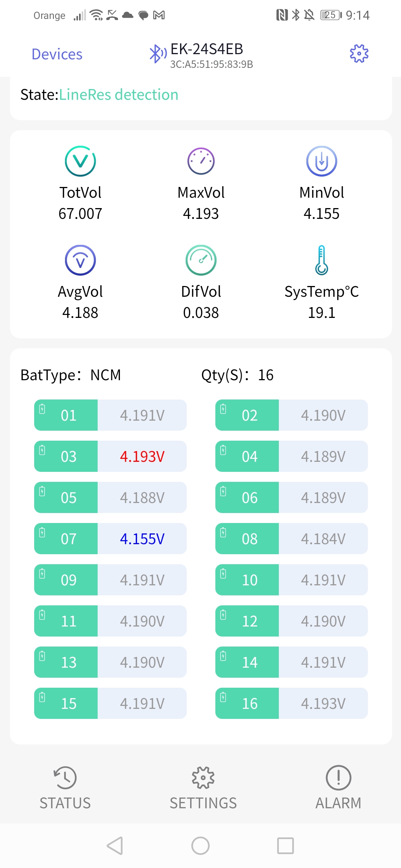Screen dimensions: 401x868
Task: Tap the MinVol icon
Action: [322, 161]
